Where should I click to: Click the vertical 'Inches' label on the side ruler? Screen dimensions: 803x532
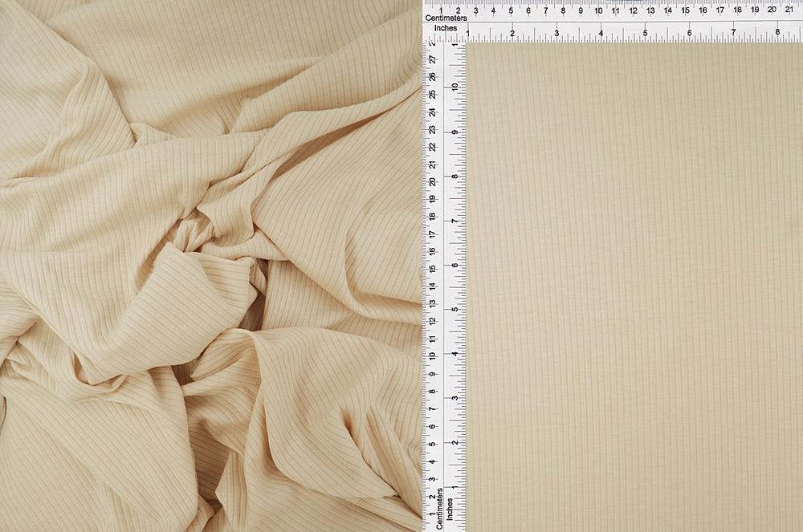[450, 509]
